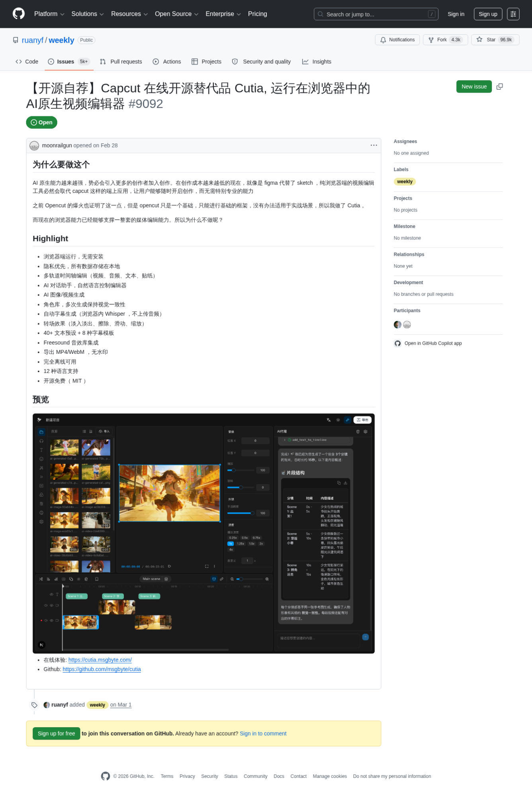
Task: Click the 'on Feb 28' timestamp
Action: click(106, 145)
